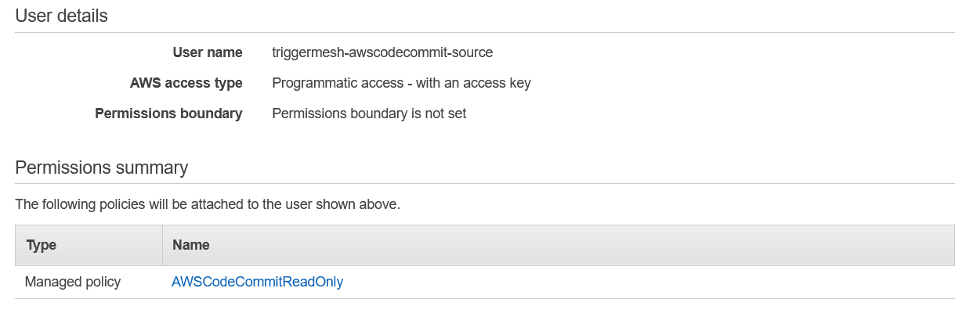Click the Permissions boundary field label
The height and width of the screenshot is (317, 980).
point(168,113)
